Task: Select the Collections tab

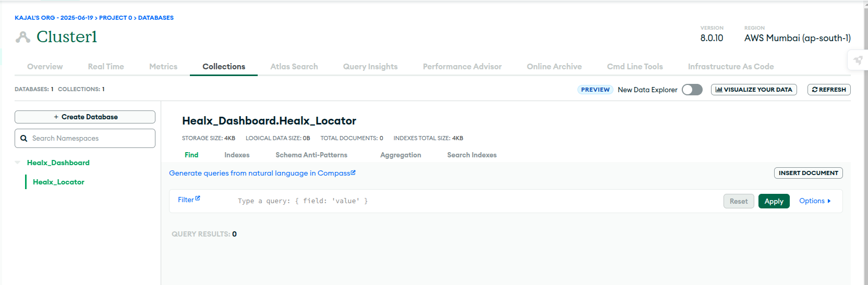Action: pyautogui.click(x=224, y=67)
